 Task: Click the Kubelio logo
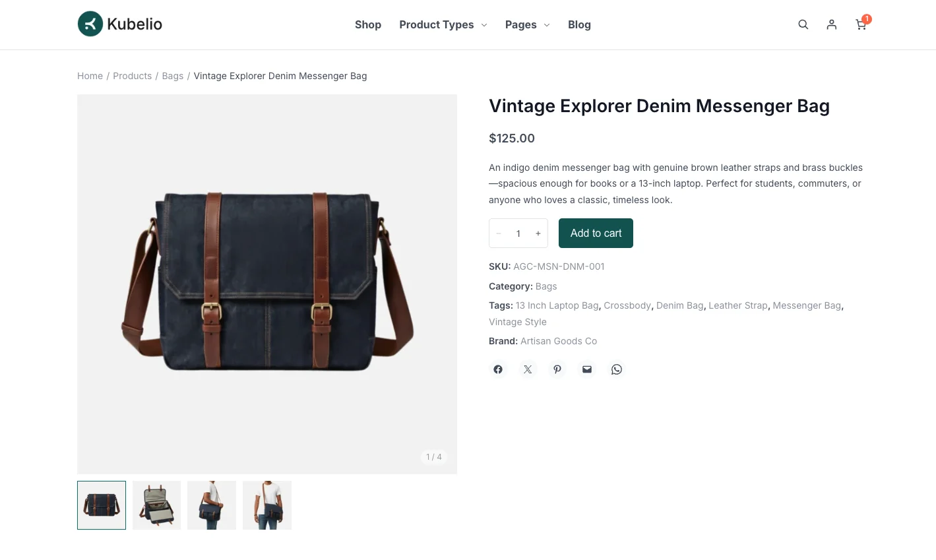click(119, 24)
